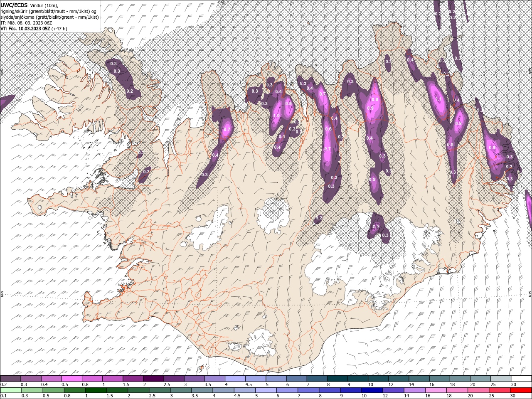The width and height of the screenshot is (532, 399).
Task: Click the 0.8 snowfall value label on the map
Action: (x=375, y=99)
